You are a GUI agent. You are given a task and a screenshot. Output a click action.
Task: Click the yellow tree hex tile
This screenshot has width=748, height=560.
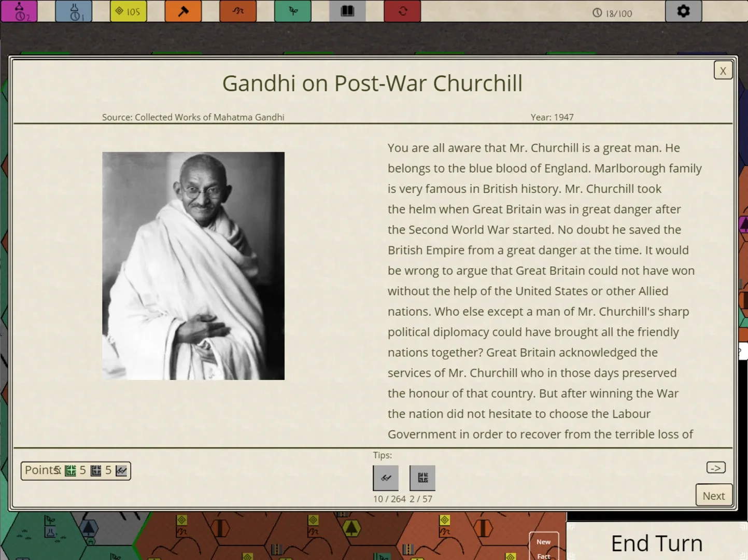[x=351, y=528]
